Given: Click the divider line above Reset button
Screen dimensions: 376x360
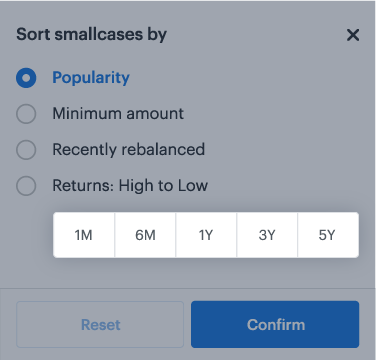Looking at the screenshot, I should (188, 288).
